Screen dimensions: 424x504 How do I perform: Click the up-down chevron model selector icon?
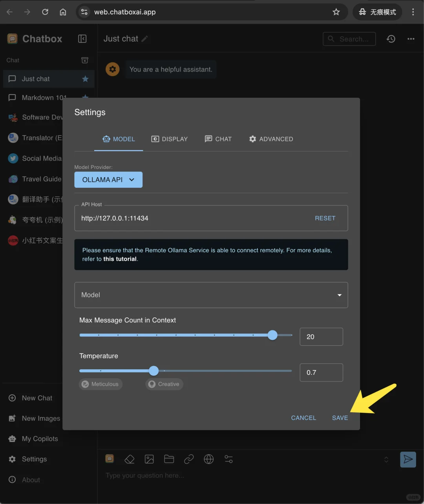tap(386, 460)
